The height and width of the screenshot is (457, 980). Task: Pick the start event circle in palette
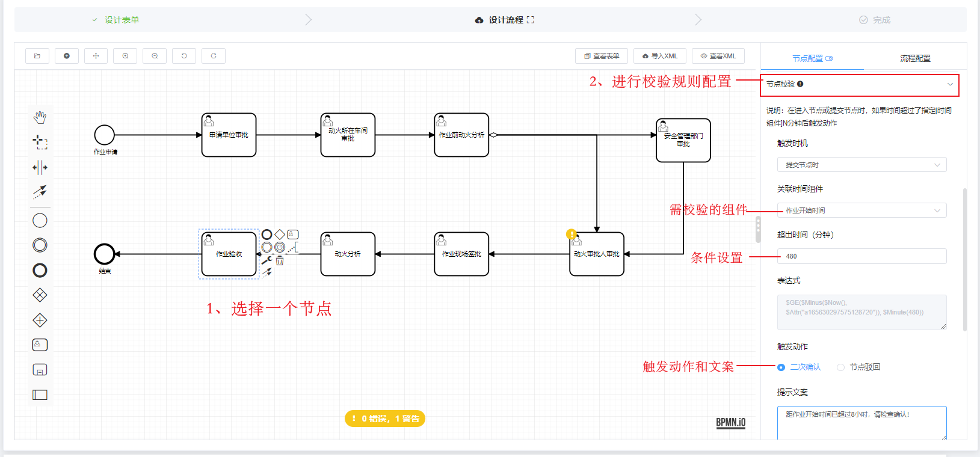click(x=40, y=221)
